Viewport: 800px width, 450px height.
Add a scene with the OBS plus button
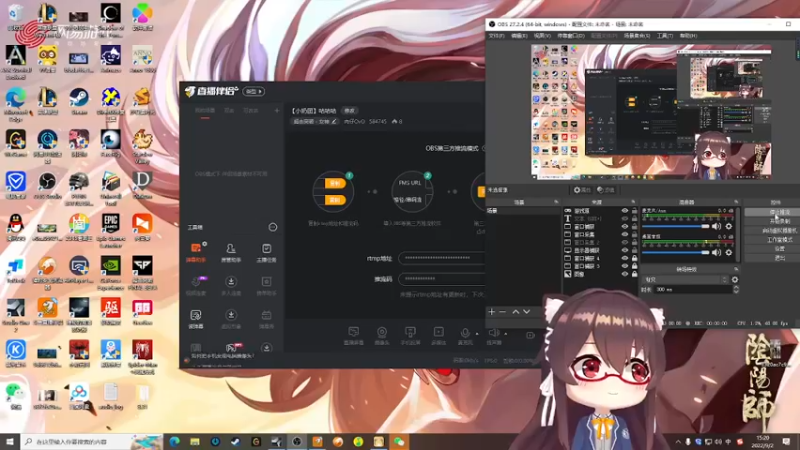tap(491, 311)
